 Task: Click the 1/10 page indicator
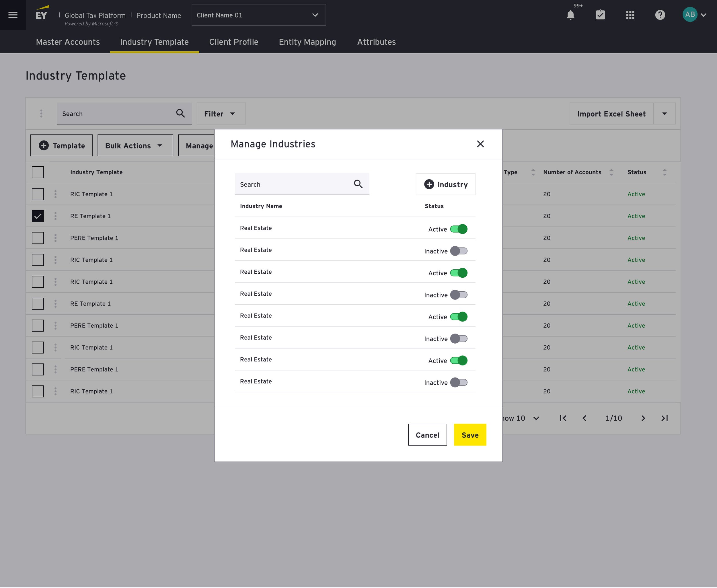pos(614,418)
